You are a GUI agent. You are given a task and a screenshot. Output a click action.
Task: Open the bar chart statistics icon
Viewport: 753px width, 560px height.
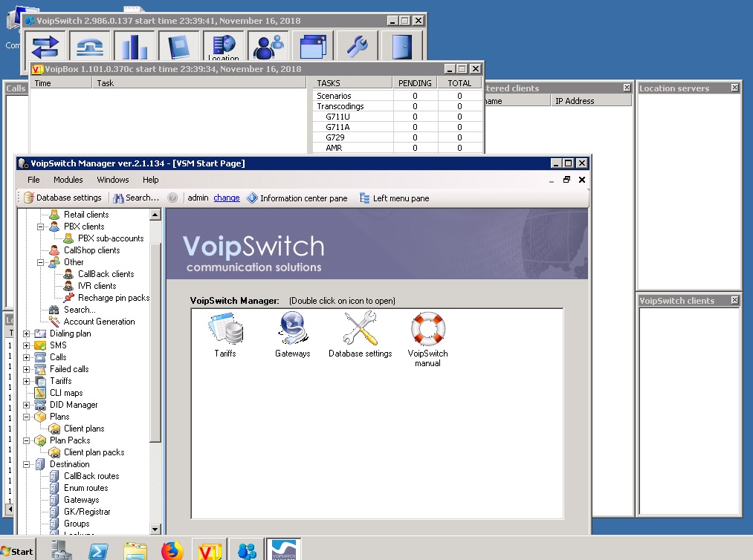[135, 46]
